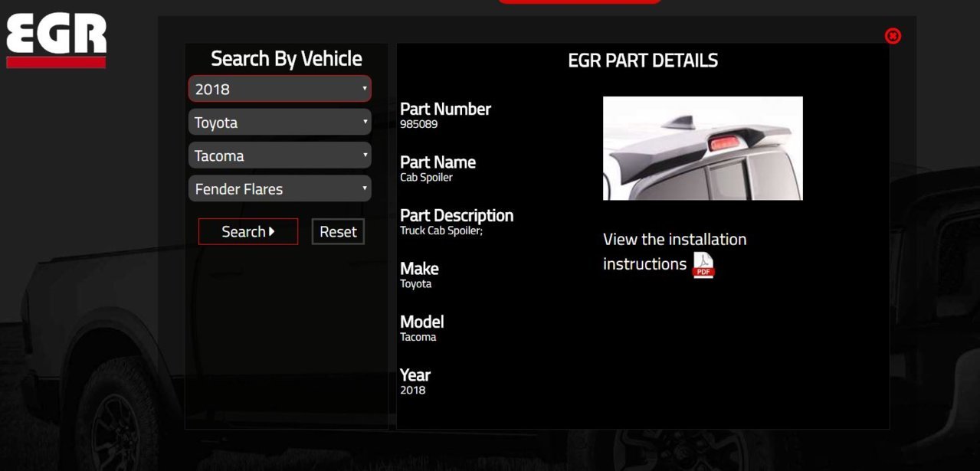This screenshot has height=471, width=980.
Task: Expand the Toyota make dropdown
Action: (x=280, y=122)
